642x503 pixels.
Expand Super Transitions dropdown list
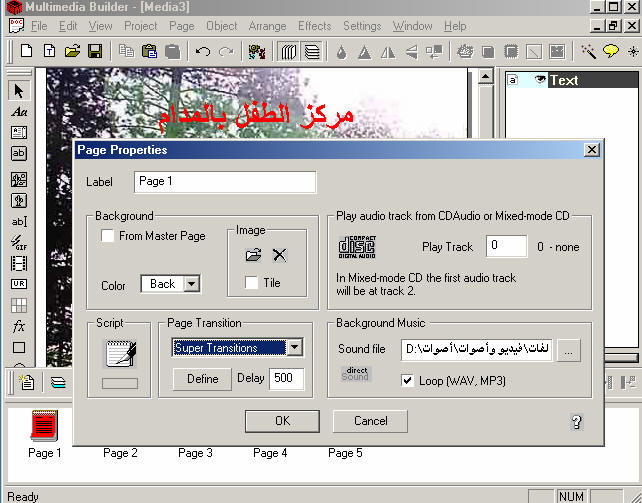pos(294,347)
